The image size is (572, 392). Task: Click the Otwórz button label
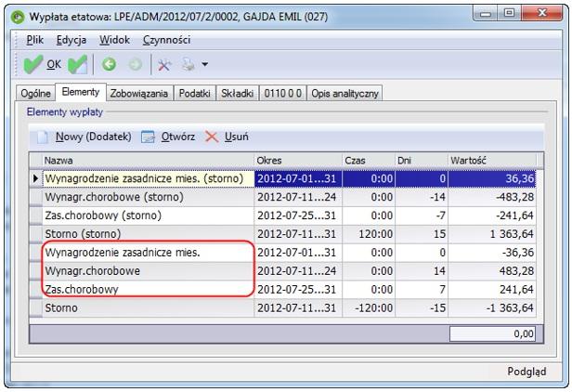178,137
